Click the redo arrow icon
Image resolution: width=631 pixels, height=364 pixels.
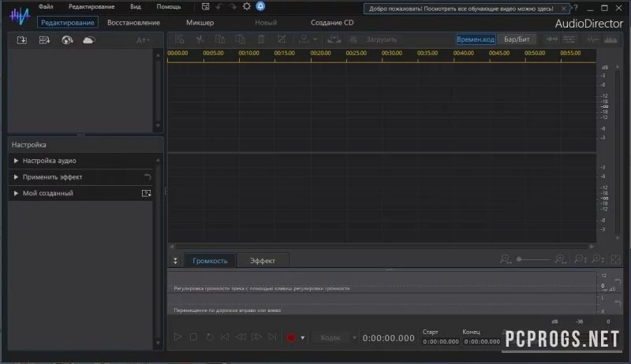point(233,6)
